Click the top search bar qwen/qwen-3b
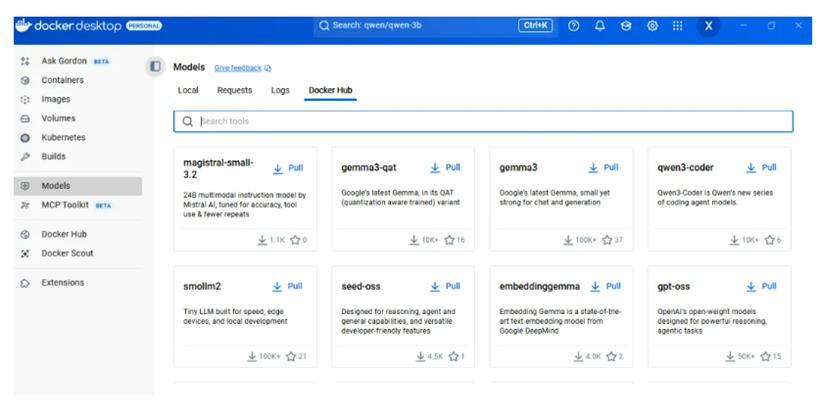820x412 pixels. click(434, 26)
